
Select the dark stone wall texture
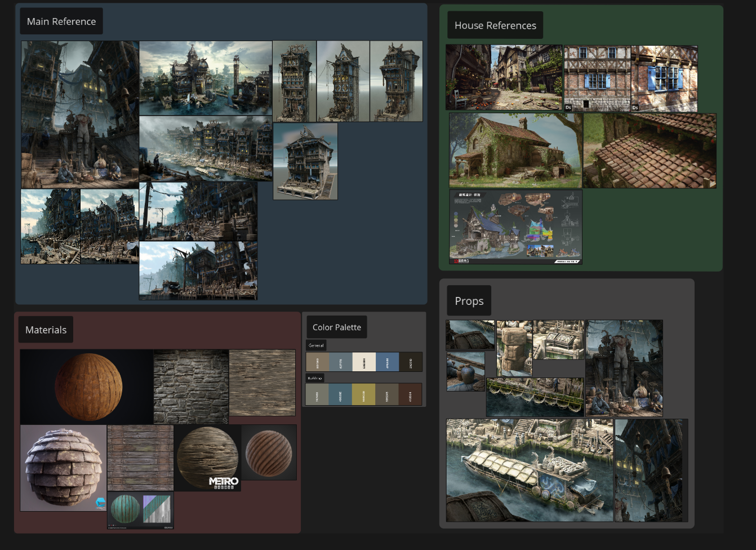tap(191, 387)
